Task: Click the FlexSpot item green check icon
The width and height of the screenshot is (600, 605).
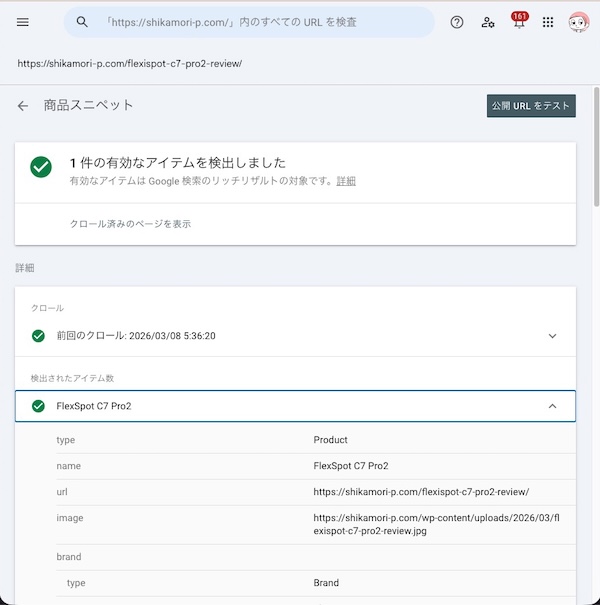Action: (x=38, y=406)
